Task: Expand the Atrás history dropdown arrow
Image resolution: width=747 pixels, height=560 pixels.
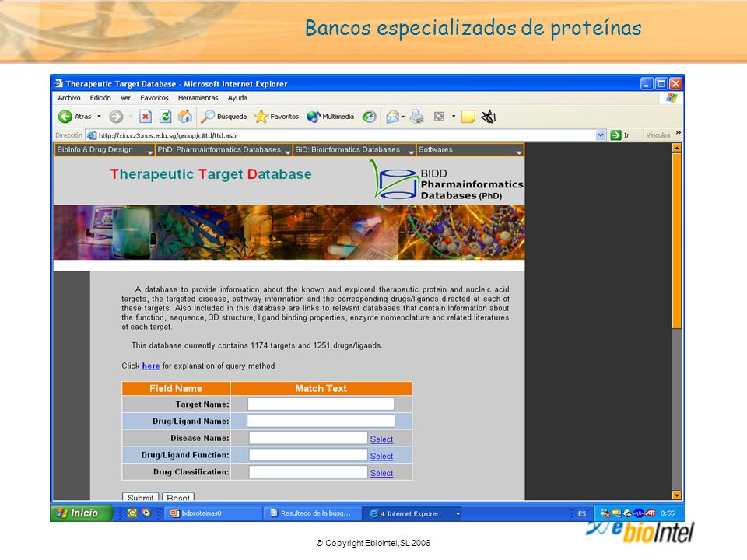Action: 99,116
